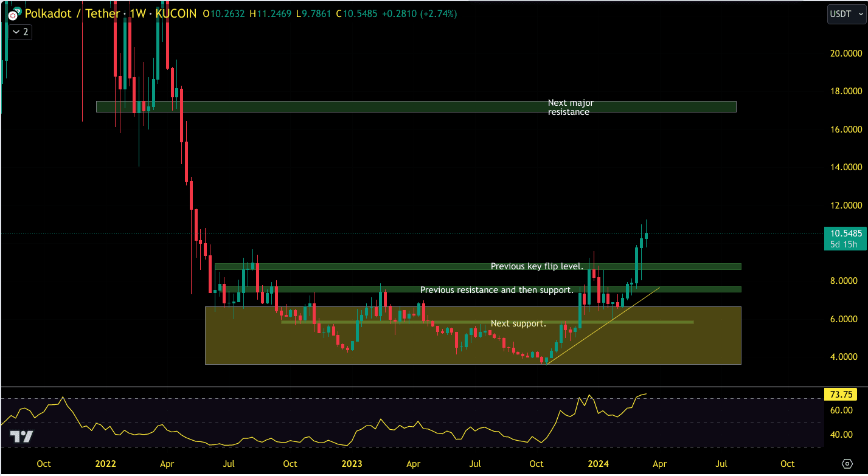Select 'Previous resistance and then support.' text
Screen dimensions: 868x476
click(x=496, y=290)
